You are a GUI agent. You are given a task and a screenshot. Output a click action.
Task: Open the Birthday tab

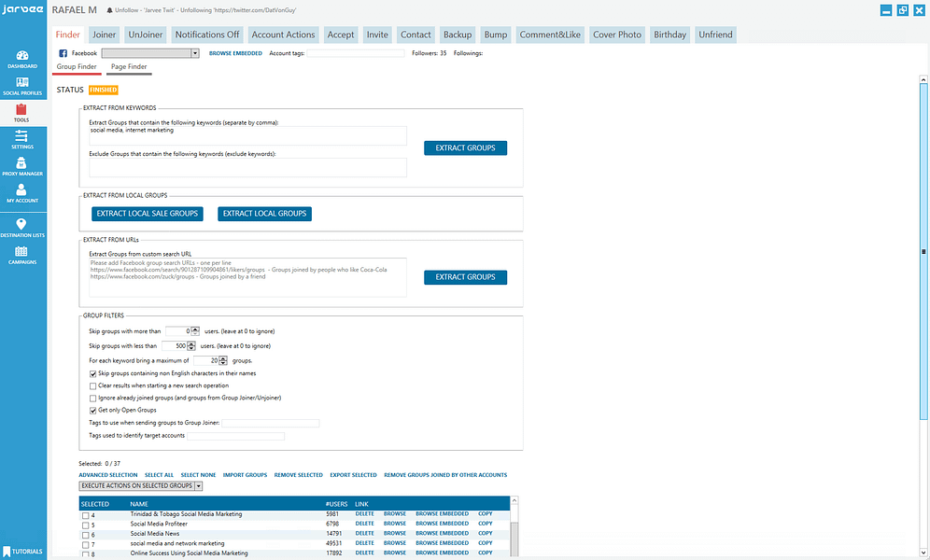[x=669, y=35]
